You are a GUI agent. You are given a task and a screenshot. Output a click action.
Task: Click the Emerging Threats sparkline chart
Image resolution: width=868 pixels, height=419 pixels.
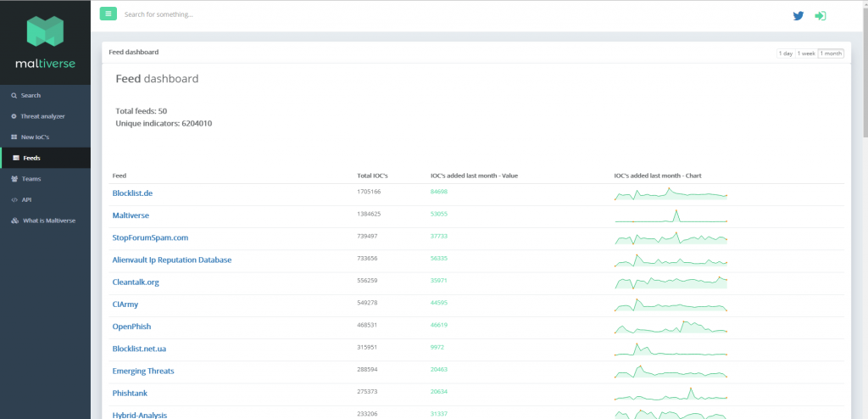(x=670, y=372)
